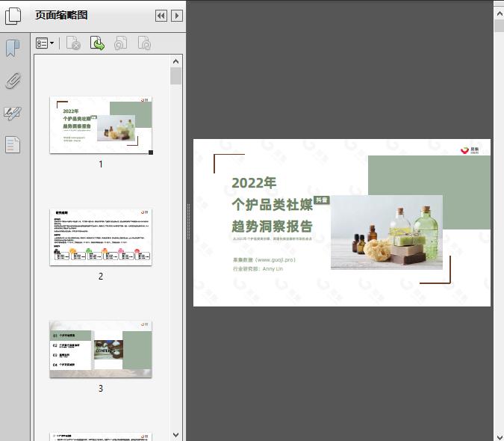Image resolution: width=504 pixels, height=441 pixels.
Task: Click page number label 2
Action: (101, 277)
